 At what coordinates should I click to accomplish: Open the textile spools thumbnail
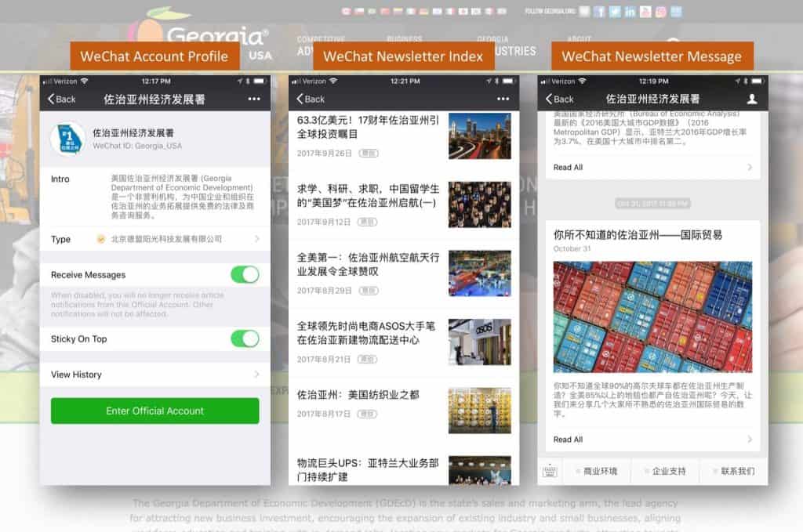pos(479,411)
